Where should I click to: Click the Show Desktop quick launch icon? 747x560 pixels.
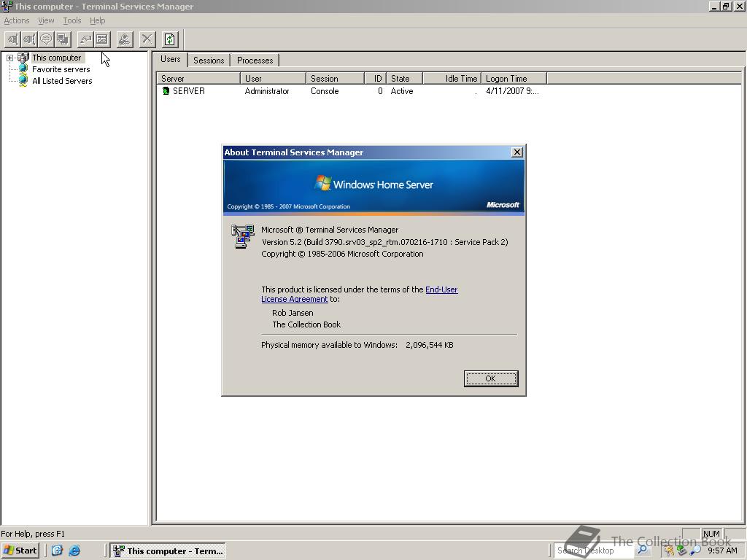click(57, 551)
